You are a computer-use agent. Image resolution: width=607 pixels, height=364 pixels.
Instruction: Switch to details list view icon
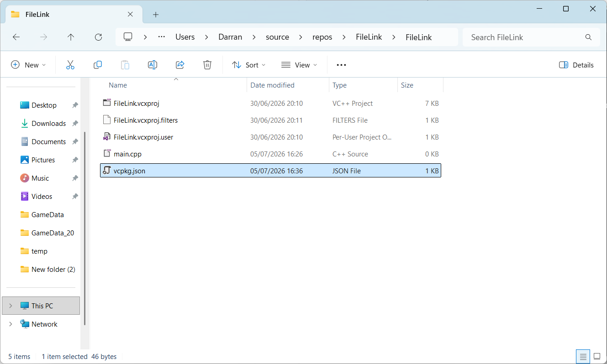click(582, 356)
